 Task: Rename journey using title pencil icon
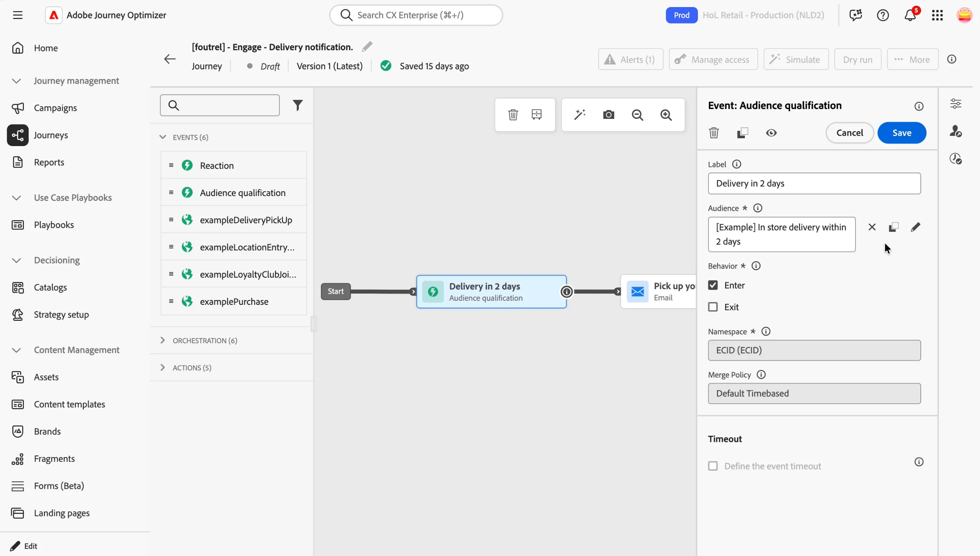pyautogui.click(x=367, y=47)
